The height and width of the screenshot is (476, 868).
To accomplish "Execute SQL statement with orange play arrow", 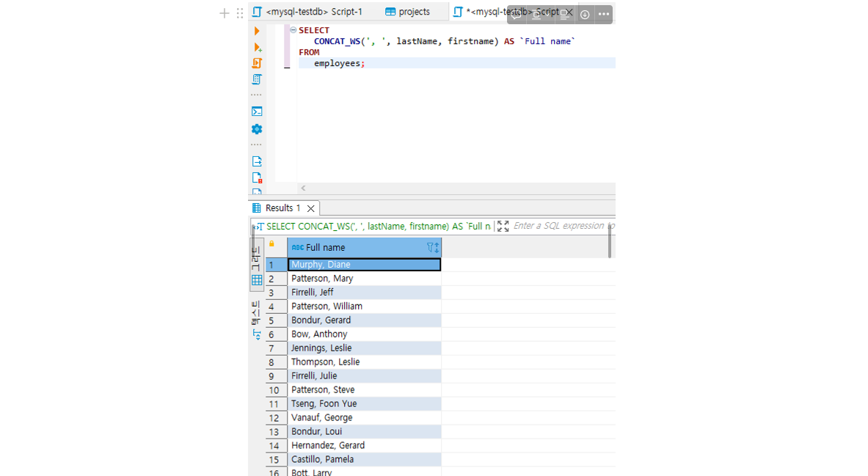I will (x=257, y=31).
